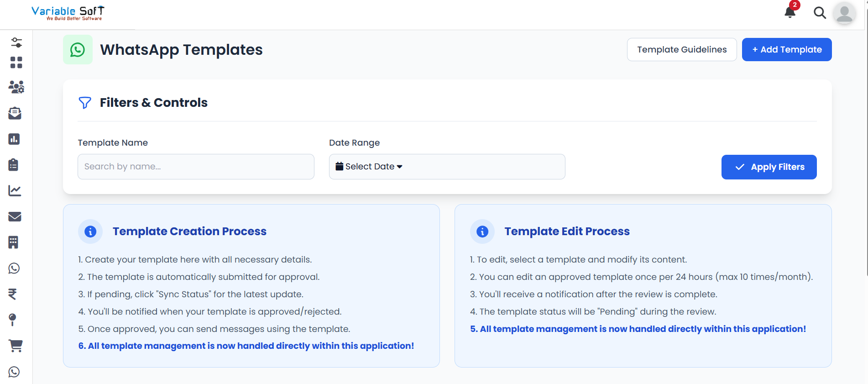Click the search magnifier icon in header

click(x=820, y=13)
